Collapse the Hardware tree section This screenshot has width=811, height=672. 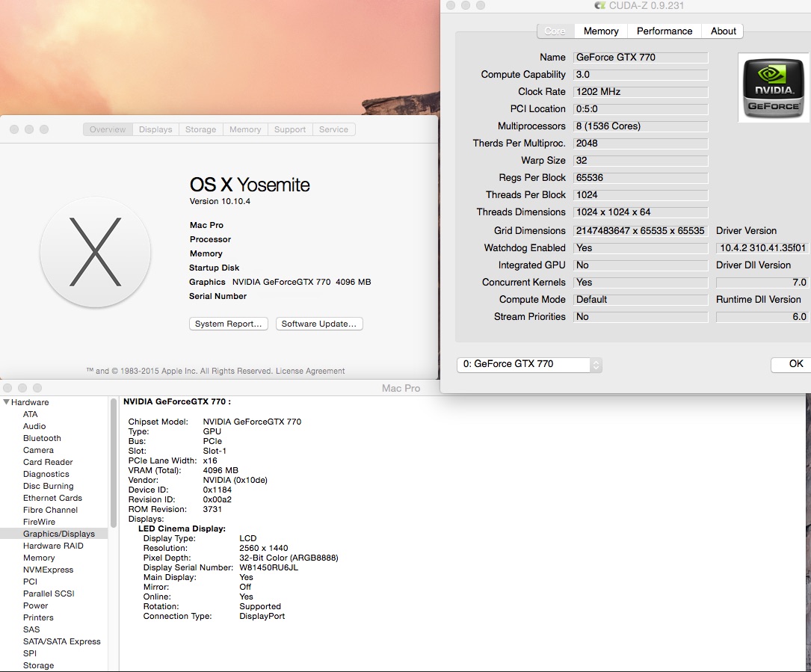[x=6, y=402]
